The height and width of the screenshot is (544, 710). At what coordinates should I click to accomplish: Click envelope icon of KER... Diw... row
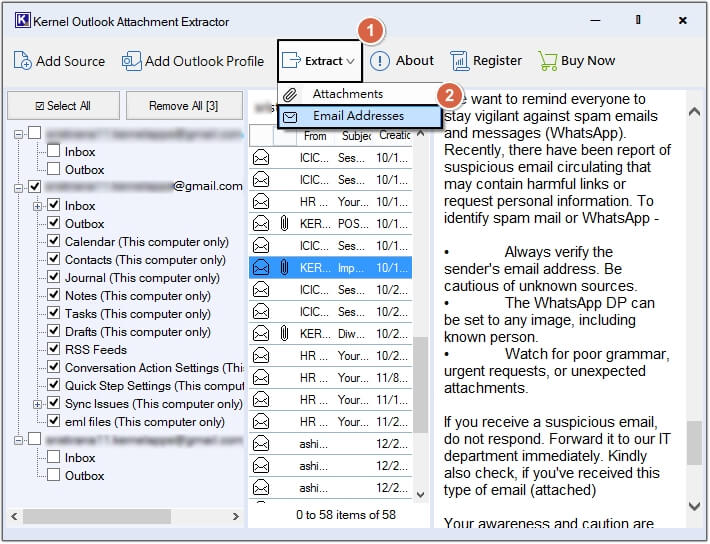pos(261,333)
